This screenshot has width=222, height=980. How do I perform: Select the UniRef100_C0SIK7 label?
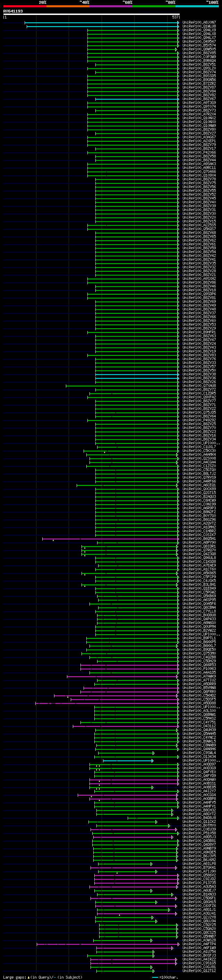click(x=199, y=535)
